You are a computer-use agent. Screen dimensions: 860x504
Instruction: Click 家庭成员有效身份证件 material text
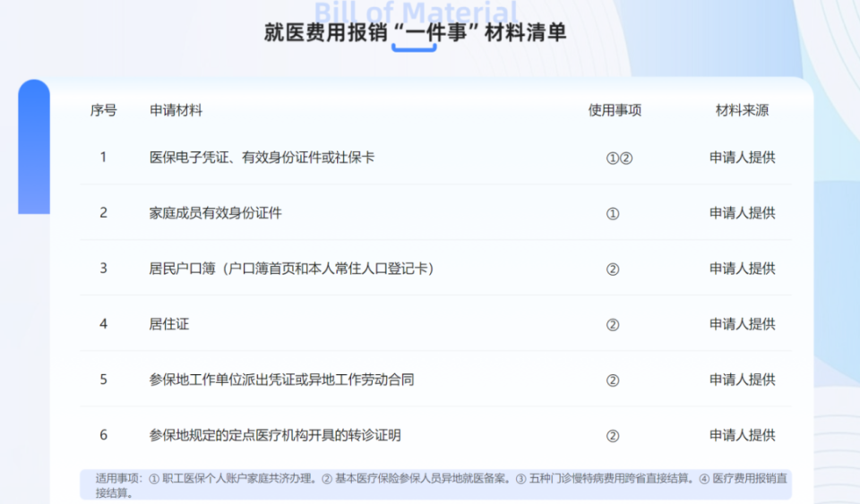(216, 213)
